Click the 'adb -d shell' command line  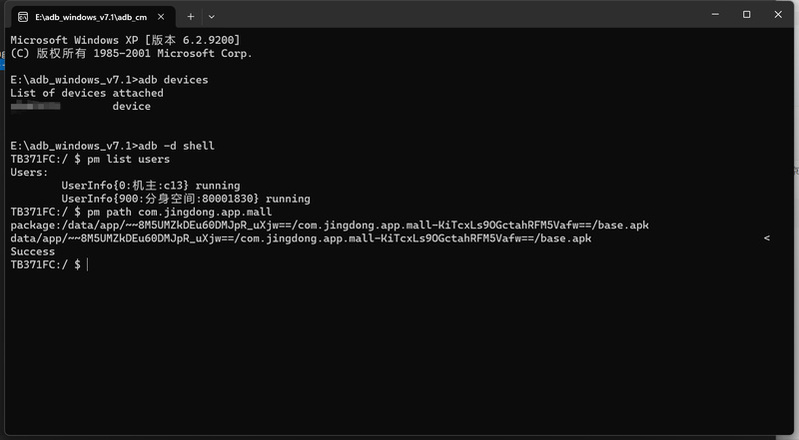[x=176, y=146]
